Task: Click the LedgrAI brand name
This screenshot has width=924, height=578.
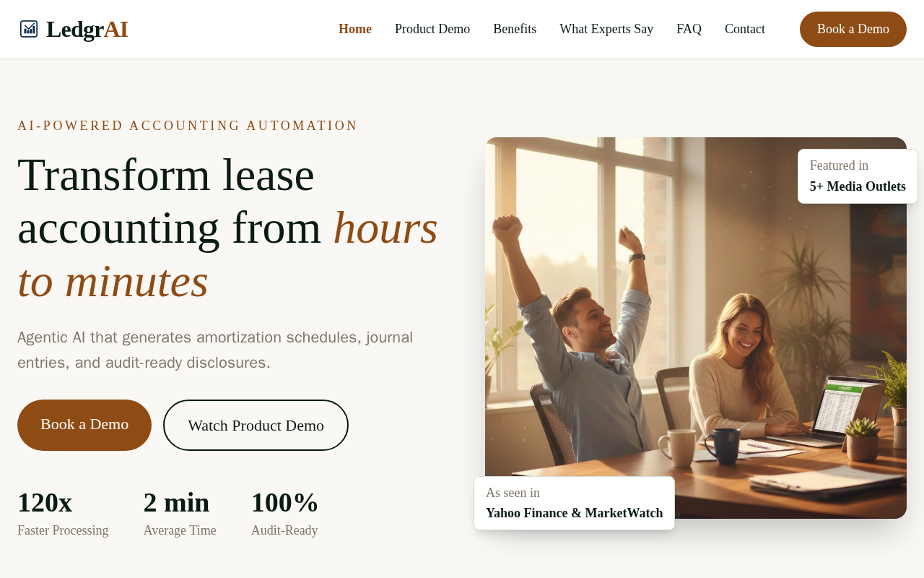Action: [x=87, y=29]
